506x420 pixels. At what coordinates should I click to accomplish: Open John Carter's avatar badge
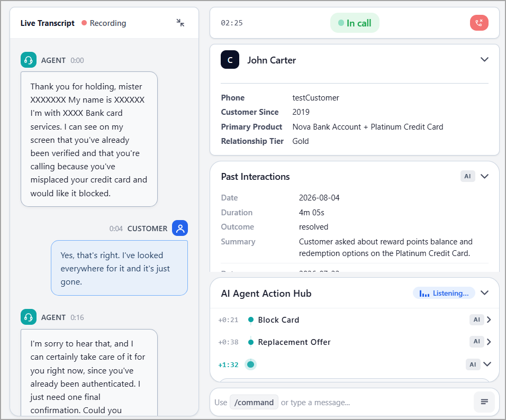230,60
